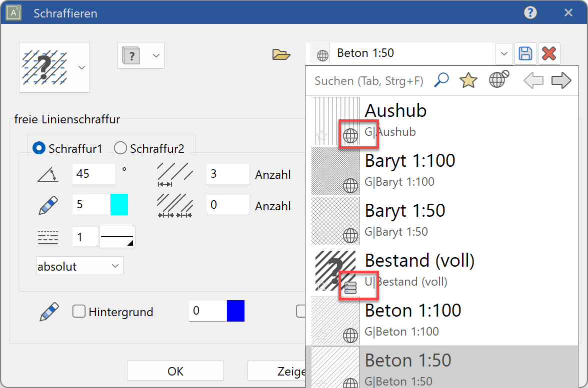Open help via the question mark icon

click(x=530, y=12)
